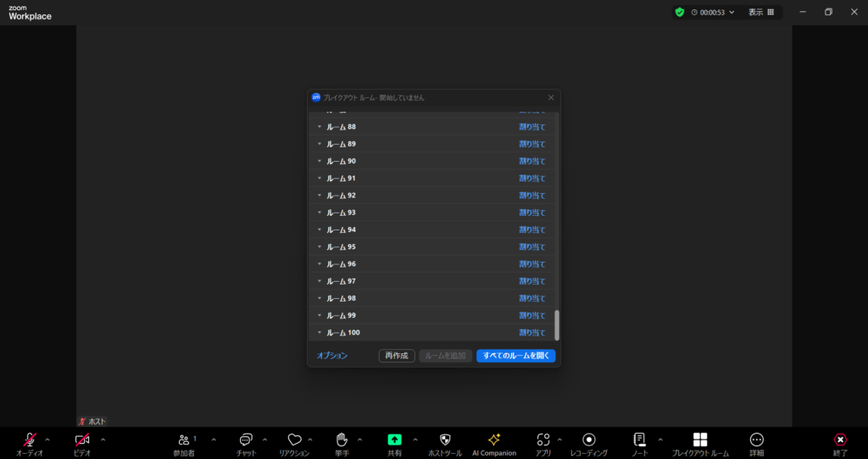Unmute the microphone audio icon
This screenshot has height=459, width=868.
click(30, 440)
